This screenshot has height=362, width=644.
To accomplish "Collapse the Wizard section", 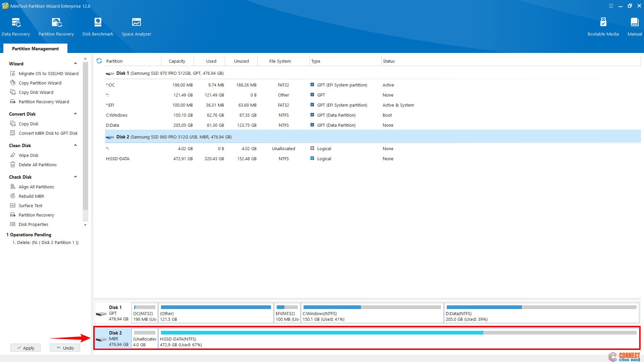I will pos(75,64).
